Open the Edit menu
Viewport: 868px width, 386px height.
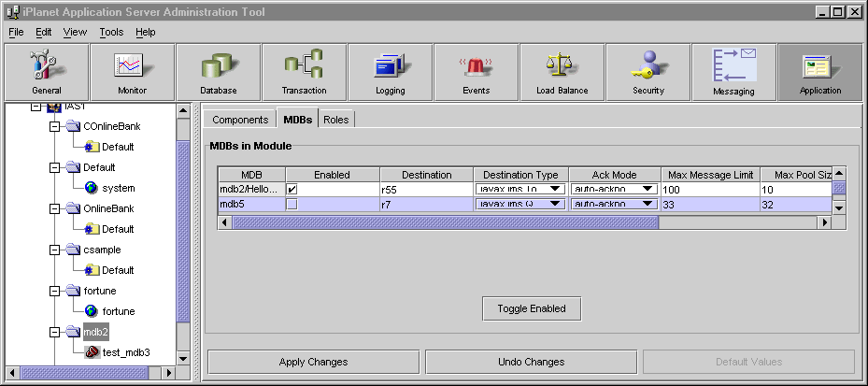click(x=43, y=32)
